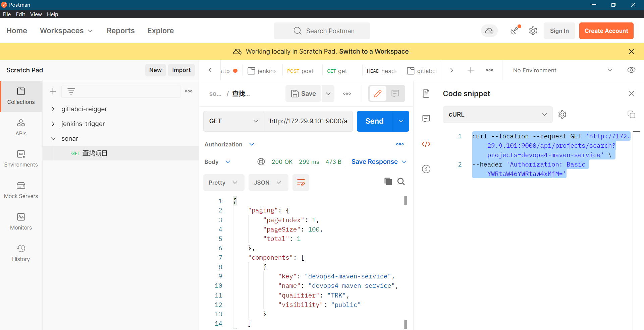
Task: Click the cloud sync offline icon
Action: [489, 31]
